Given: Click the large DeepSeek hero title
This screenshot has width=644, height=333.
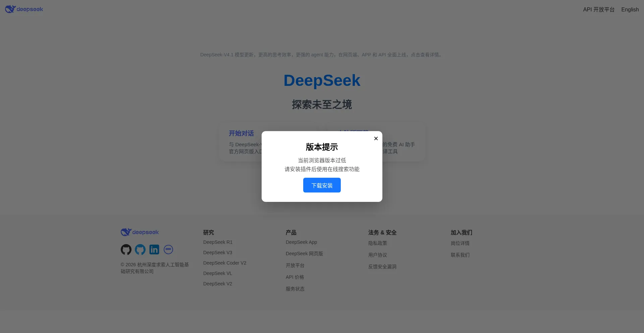Looking at the screenshot, I should coord(322,80).
